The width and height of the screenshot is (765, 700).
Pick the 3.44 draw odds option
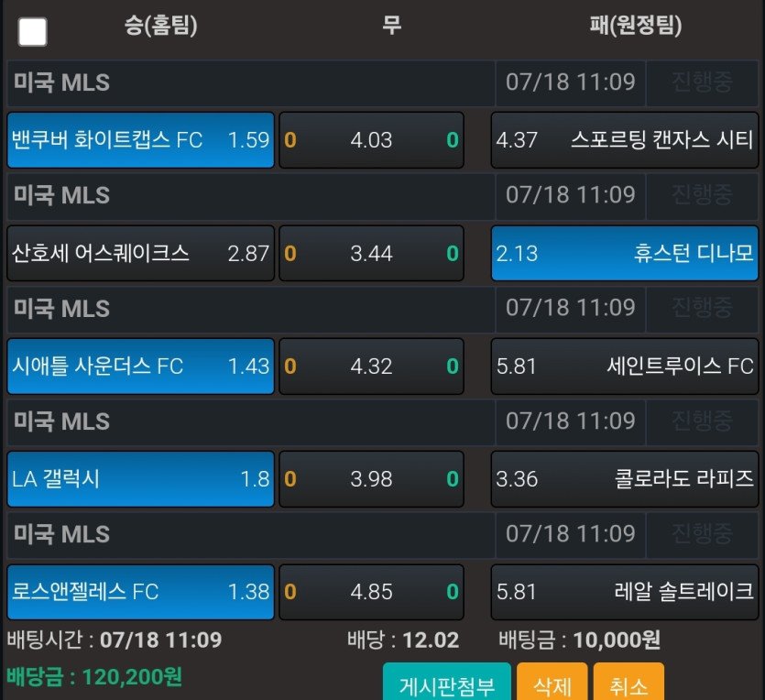371,253
